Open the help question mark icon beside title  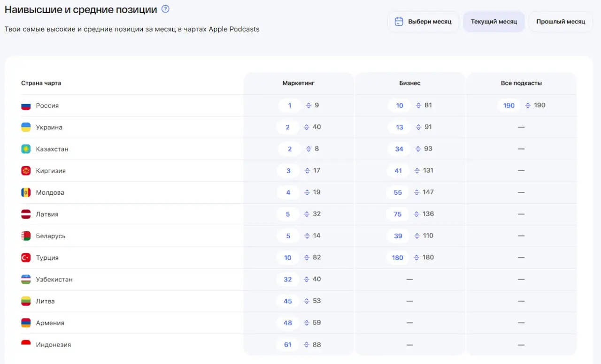[x=165, y=9]
